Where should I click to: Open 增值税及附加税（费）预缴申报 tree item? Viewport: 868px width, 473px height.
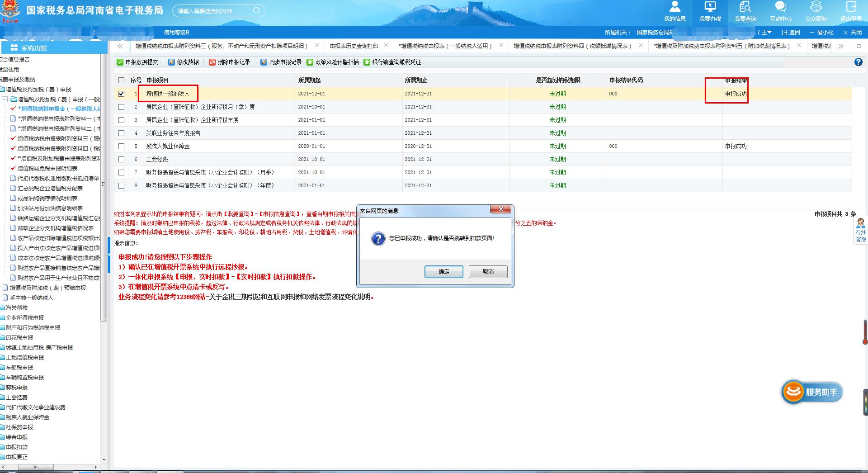pyautogui.click(x=48, y=288)
